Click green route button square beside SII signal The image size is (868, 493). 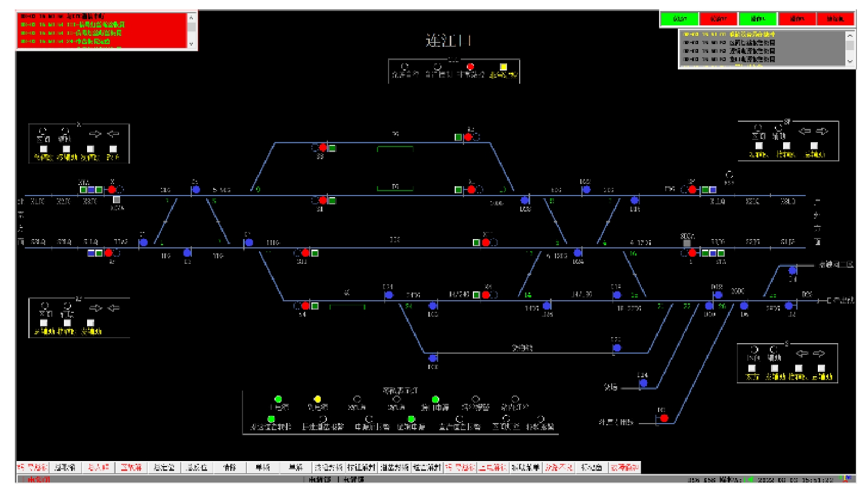click(x=315, y=253)
